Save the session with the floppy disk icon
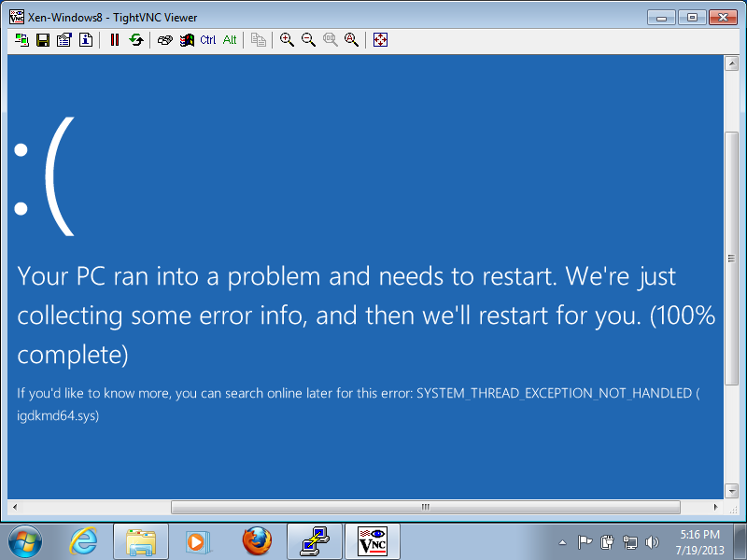747x560 pixels. (42, 39)
